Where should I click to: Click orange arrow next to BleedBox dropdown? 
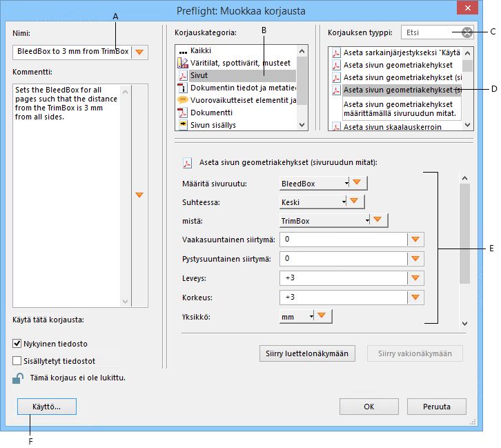click(x=357, y=182)
